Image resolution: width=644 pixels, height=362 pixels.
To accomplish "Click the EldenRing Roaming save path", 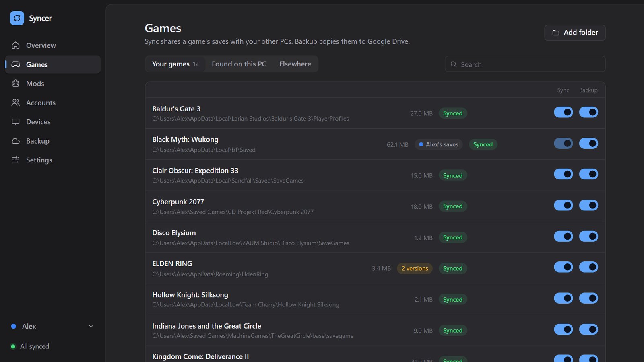I will (210, 274).
